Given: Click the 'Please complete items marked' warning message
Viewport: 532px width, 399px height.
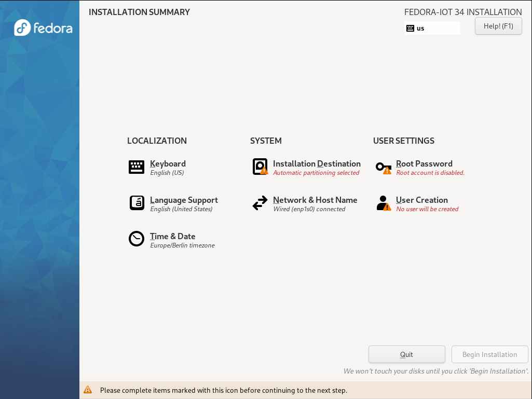Looking at the screenshot, I should (x=224, y=390).
